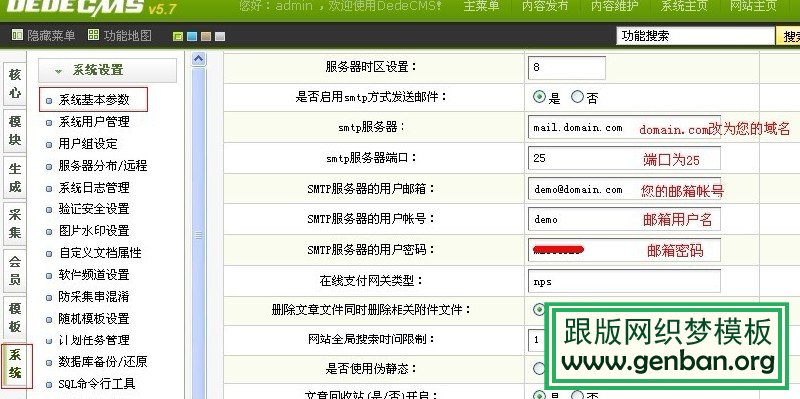Switch to the 会员 vertical tab

[x=15, y=271]
